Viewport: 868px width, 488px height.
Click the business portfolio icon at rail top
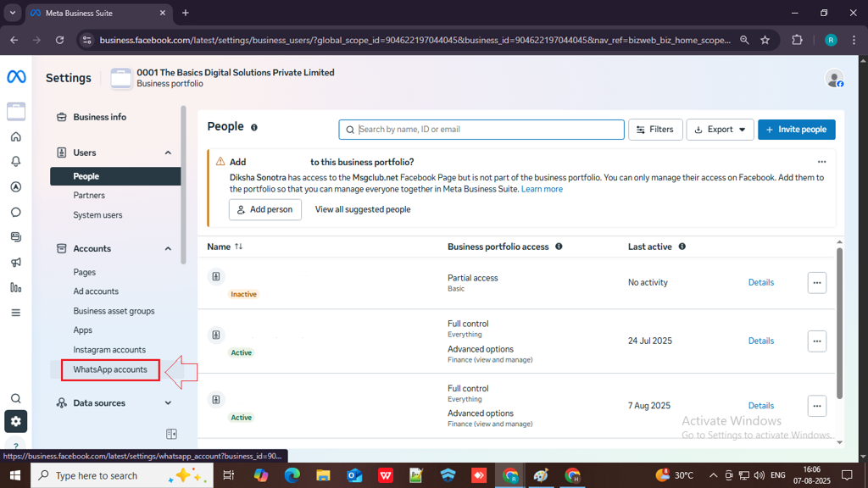[x=16, y=111]
